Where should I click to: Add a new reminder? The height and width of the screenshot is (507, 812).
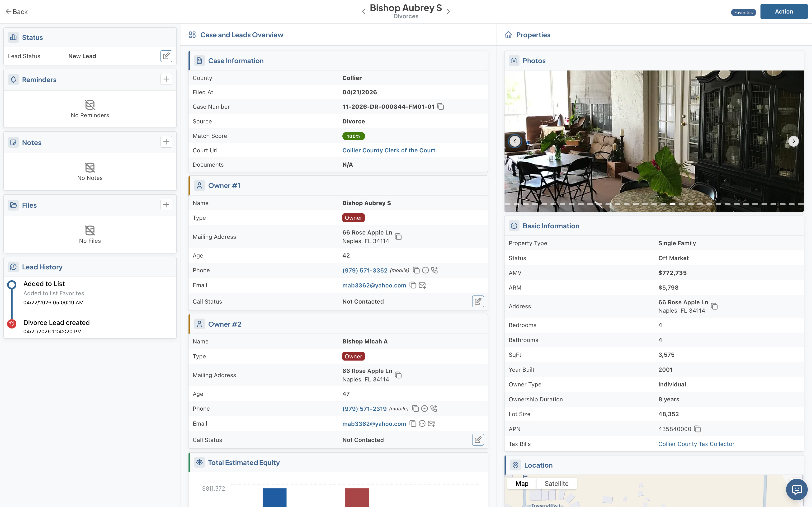tap(166, 79)
